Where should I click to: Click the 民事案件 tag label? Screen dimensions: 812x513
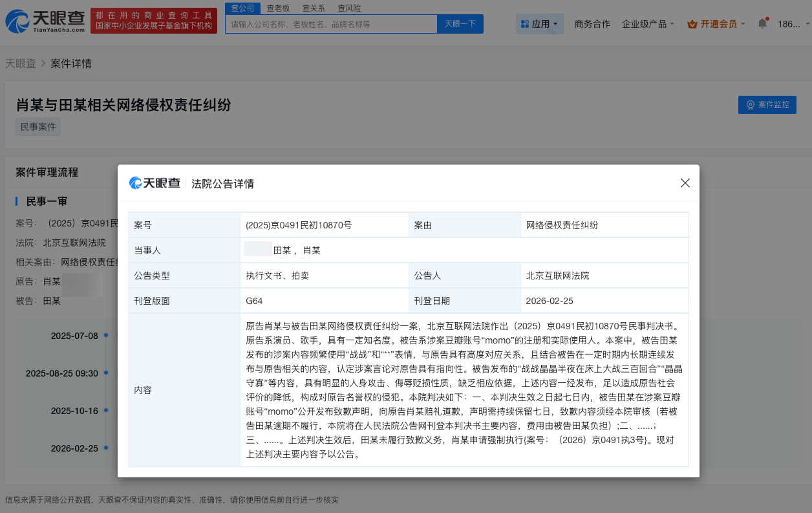(37, 126)
